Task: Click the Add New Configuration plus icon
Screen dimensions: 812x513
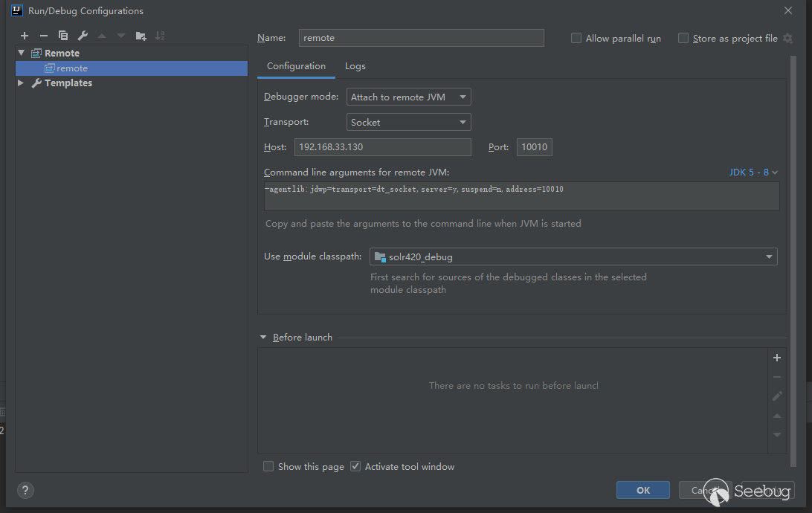Action: click(x=25, y=36)
